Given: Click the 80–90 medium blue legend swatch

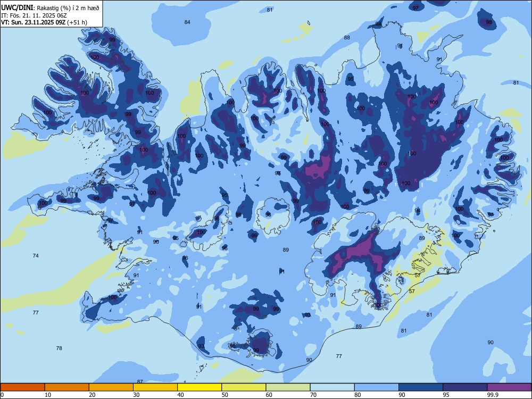Looking at the screenshot, I should pos(377,387).
